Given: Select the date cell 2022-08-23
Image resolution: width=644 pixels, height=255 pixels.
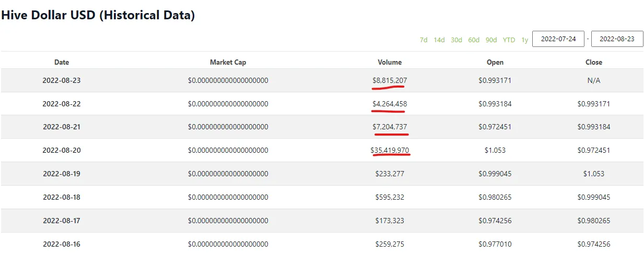Looking at the screenshot, I should 62,81.
